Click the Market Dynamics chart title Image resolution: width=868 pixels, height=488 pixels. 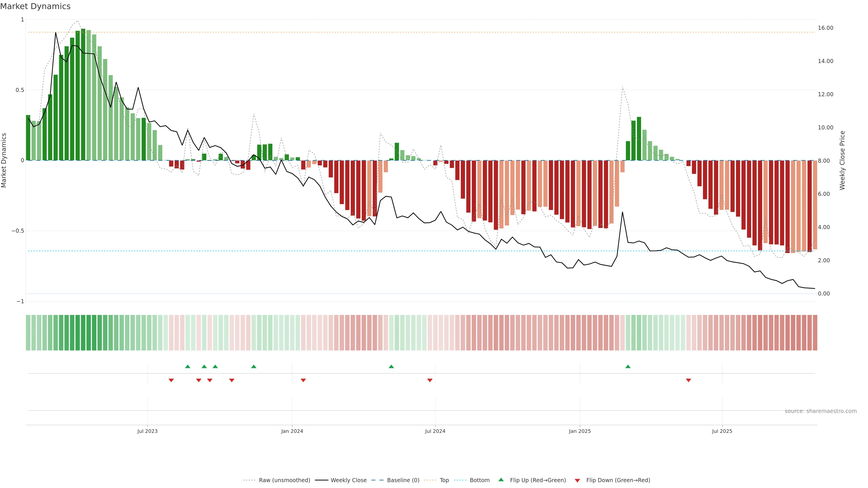[x=35, y=6]
